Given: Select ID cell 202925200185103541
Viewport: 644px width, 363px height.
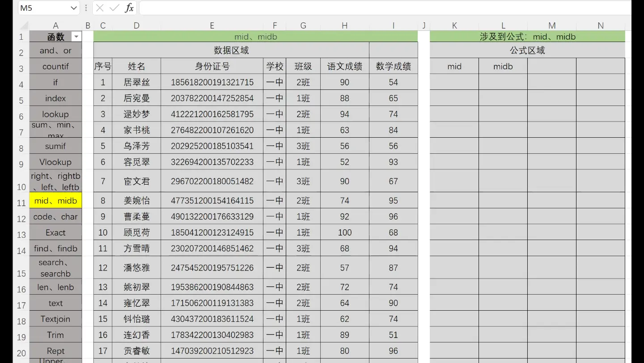Looking at the screenshot, I should point(212,146).
